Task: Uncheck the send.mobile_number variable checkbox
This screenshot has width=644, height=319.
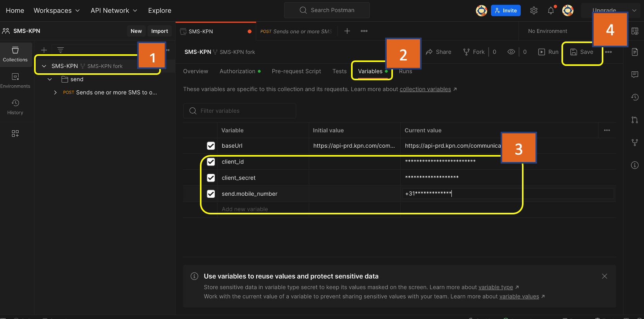Action: point(211,194)
